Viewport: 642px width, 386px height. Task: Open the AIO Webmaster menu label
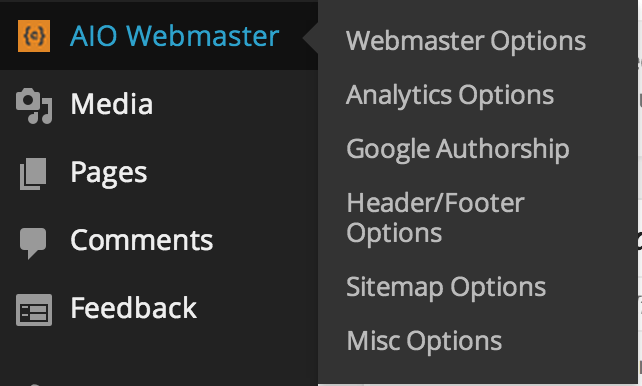click(174, 36)
